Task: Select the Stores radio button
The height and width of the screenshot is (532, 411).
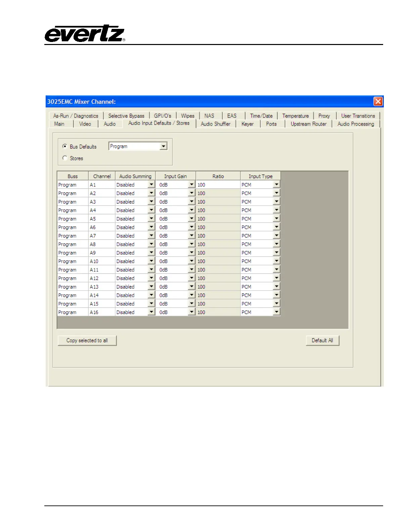Action: pyautogui.click(x=65, y=158)
